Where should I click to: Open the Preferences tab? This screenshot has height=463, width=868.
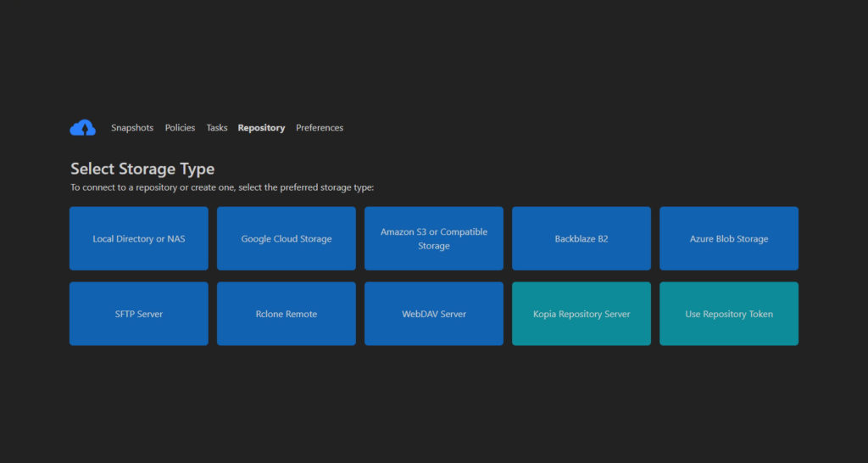coord(320,128)
